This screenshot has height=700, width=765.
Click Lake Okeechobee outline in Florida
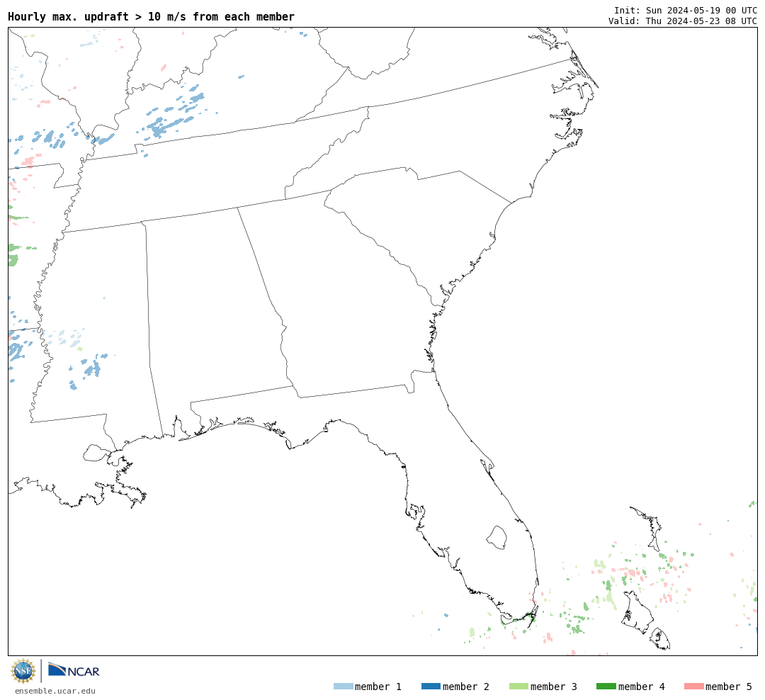[497, 538]
